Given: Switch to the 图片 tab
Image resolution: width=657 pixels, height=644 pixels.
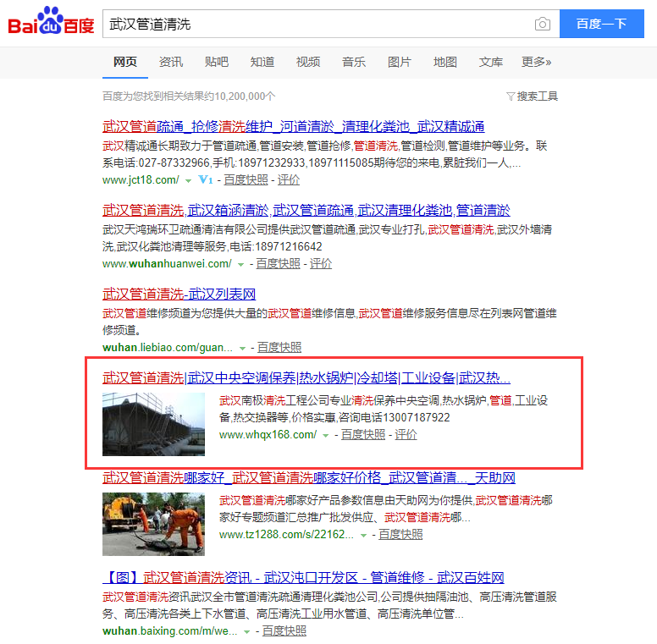Looking at the screenshot, I should tap(400, 62).
